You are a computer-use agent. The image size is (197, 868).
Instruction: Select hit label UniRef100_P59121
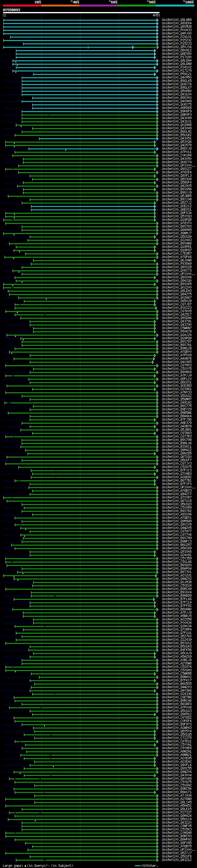point(177,74)
